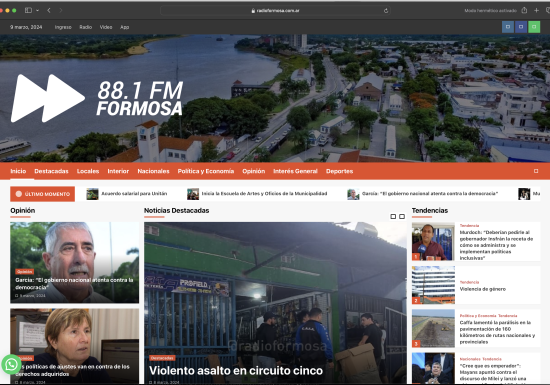The height and width of the screenshot is (385, 550).
Task: Open the App link in the top bar
Action: tap(125, 27)
